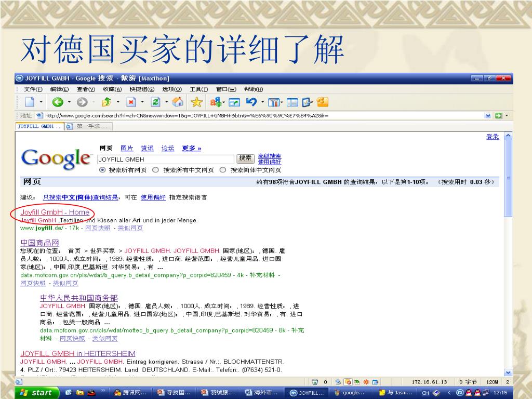Click the page scrollbar down arrow
This screenshot has height=399, width=532.
point(508,373)
